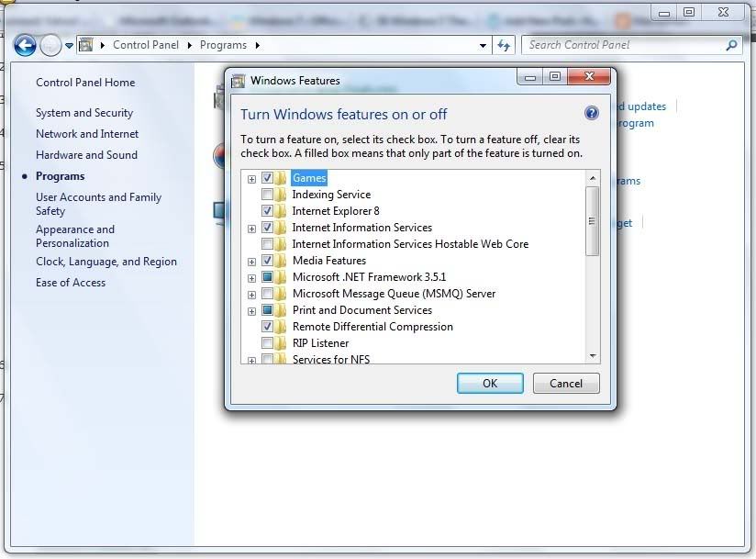The width and height of the screenshot is (756, 559).
Task: Uncheck the Internet Explorer 8 checkbox
Action: tap(267, 211)
